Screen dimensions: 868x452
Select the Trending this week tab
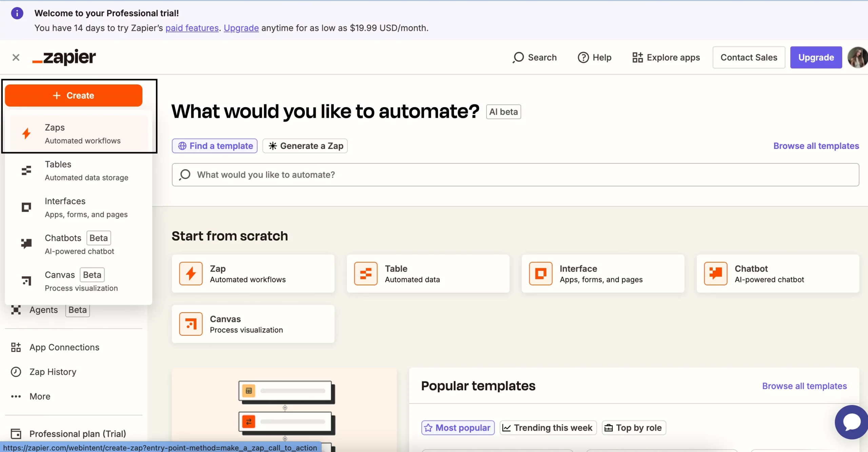pyautogui.click(x=548, y=428)
